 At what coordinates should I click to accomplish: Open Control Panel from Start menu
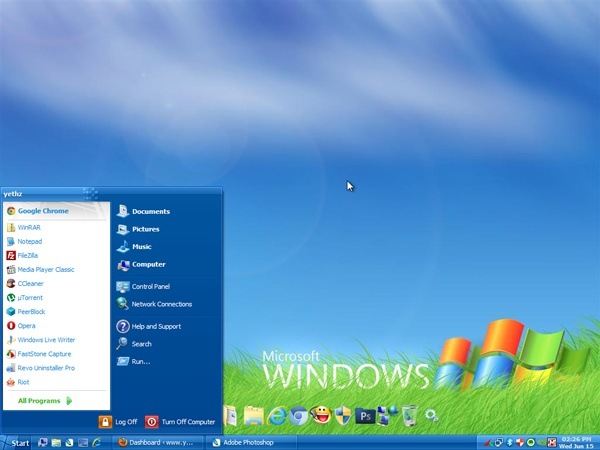coord(150,286)
